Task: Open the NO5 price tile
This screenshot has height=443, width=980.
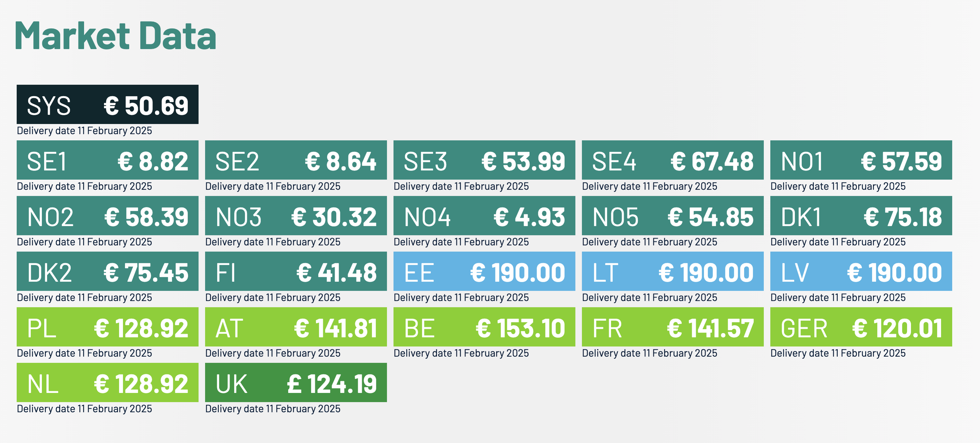Action: click(x=672, y=215)
